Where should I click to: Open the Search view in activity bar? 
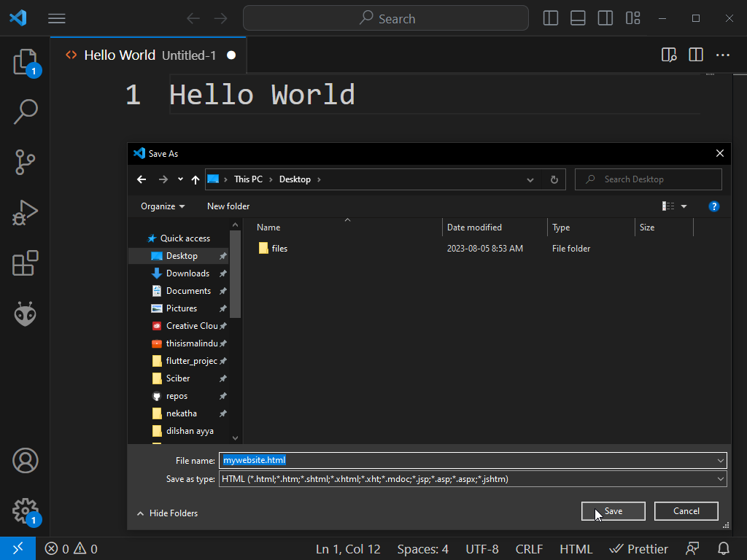26,112
